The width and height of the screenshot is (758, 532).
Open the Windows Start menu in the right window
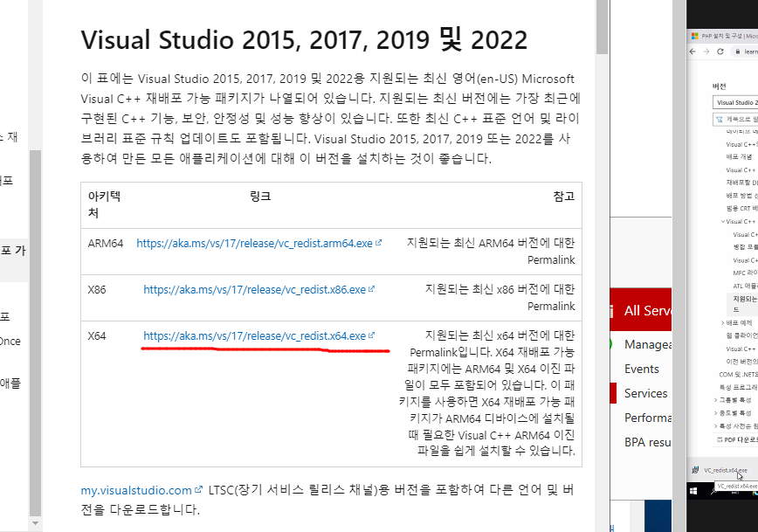(693, 491)
